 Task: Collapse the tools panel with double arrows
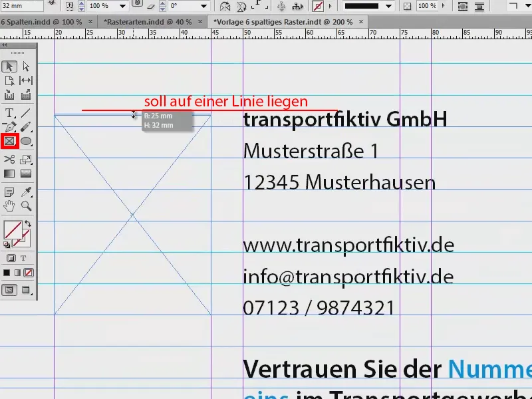pos(4,45)
